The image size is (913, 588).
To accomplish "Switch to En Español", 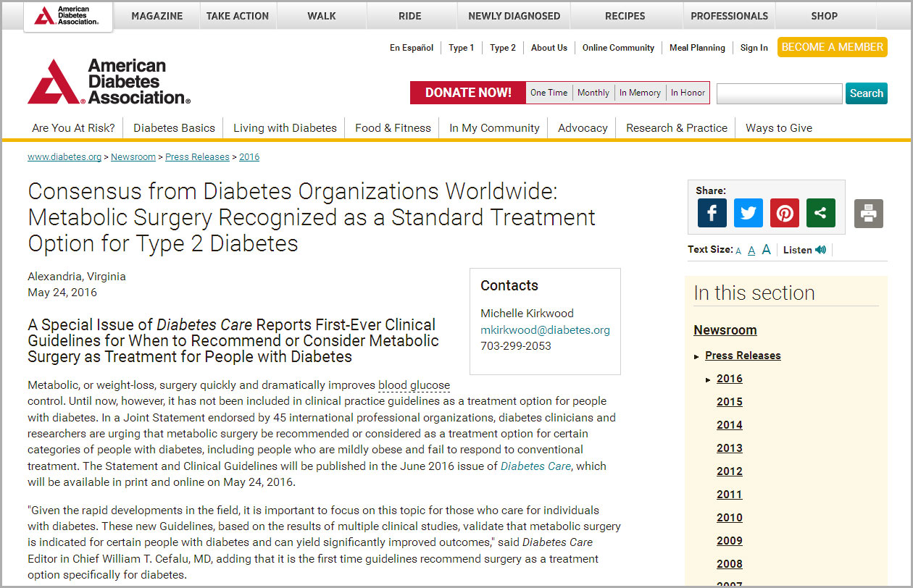I will click(x=412, y=48).
